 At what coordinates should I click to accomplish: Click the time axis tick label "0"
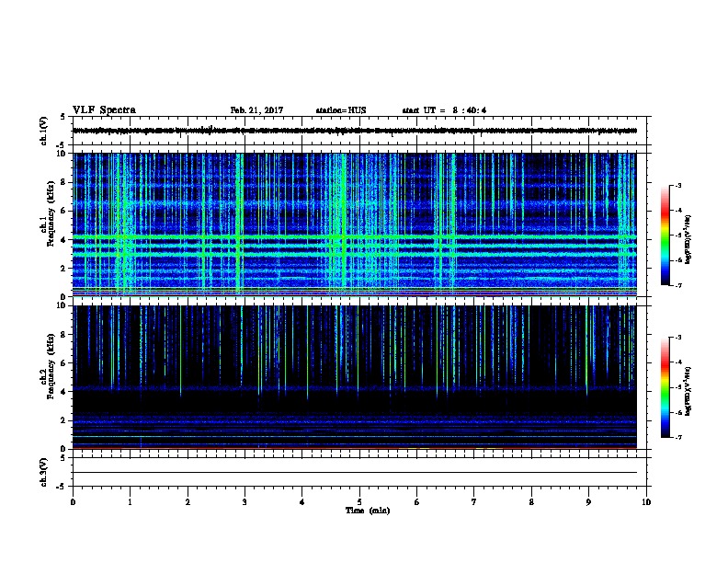click(x=73, y=502)
